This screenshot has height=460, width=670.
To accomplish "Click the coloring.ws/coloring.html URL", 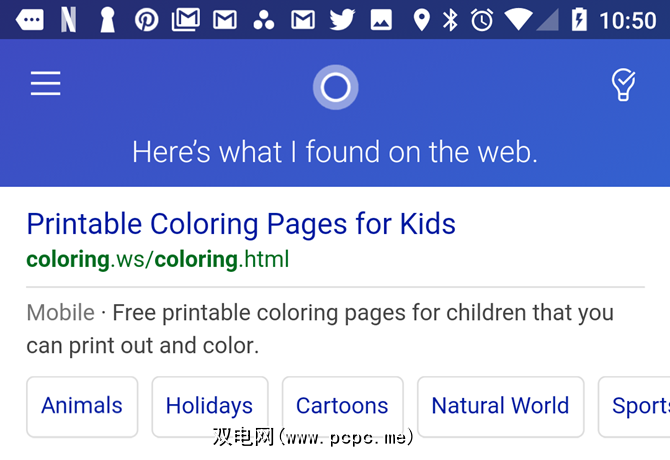I will click(x=158, y=260).
